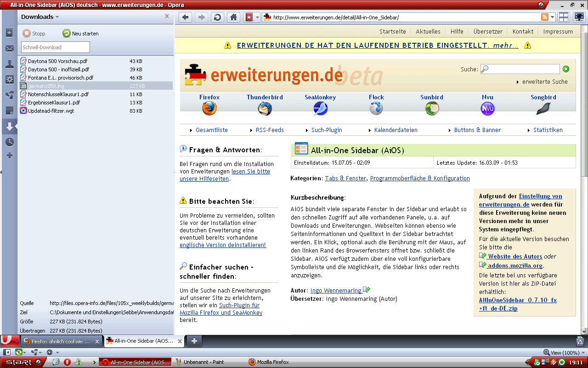Open the Notes panel icon in sidebar
Screen dimensions: 588x368
tap(9, 111)
